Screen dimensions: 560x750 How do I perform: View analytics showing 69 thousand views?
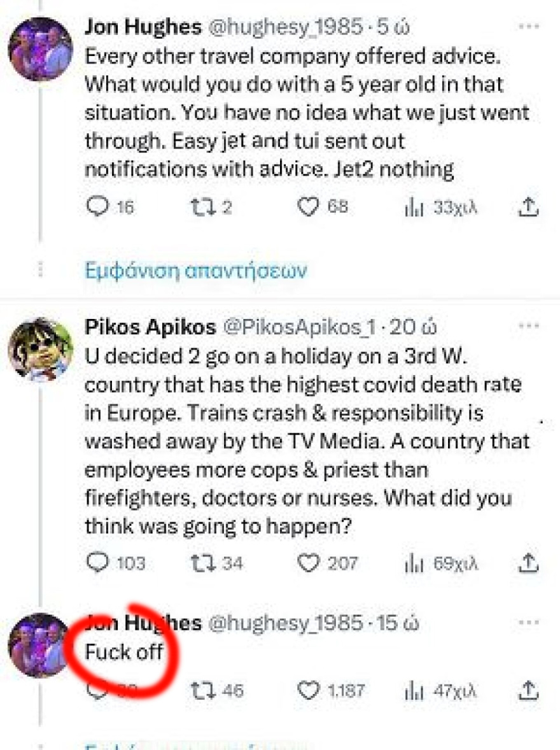tap(414, 563)
